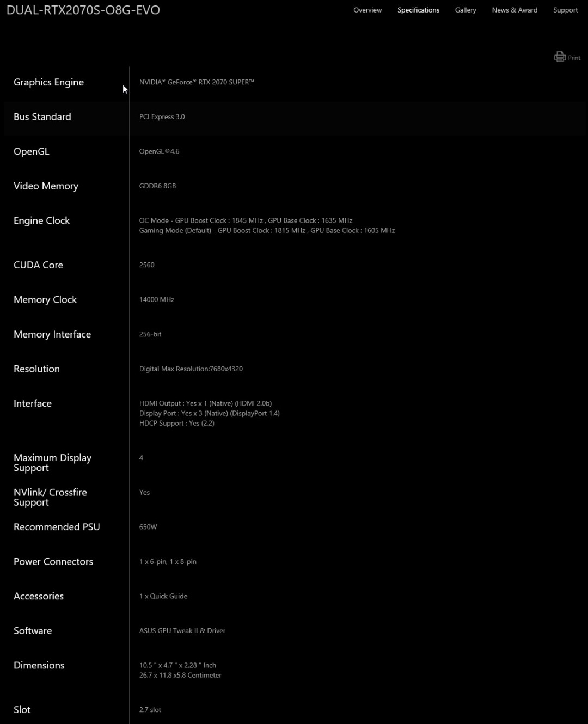The image size is (588, 724).
Task: Click the Graphics Engine row label
Action: point(48,82)
